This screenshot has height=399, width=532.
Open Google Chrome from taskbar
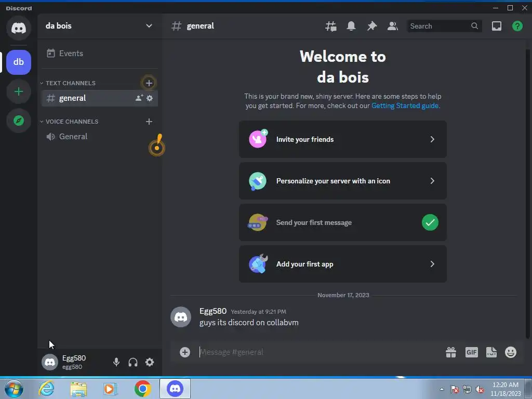click(142, 389)
